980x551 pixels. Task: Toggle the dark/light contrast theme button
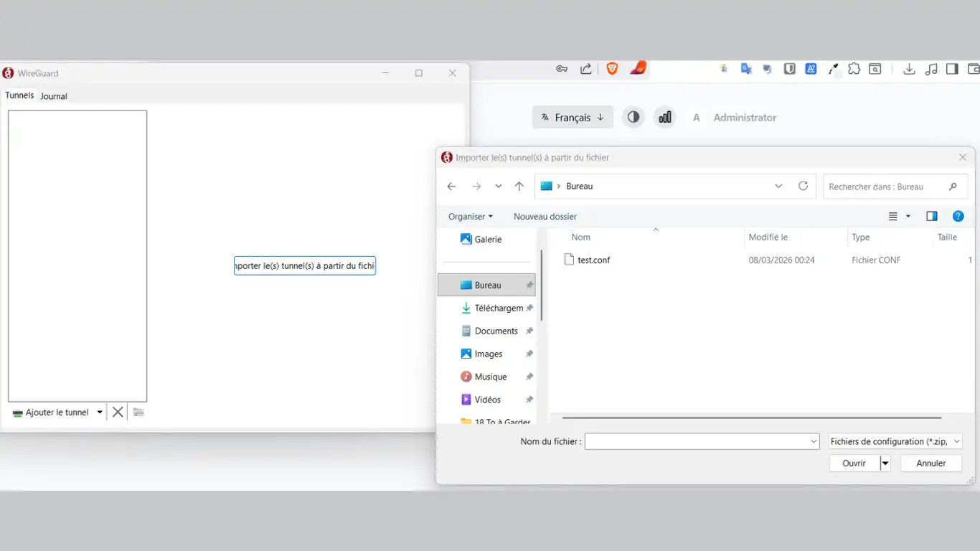coord(633,117)
